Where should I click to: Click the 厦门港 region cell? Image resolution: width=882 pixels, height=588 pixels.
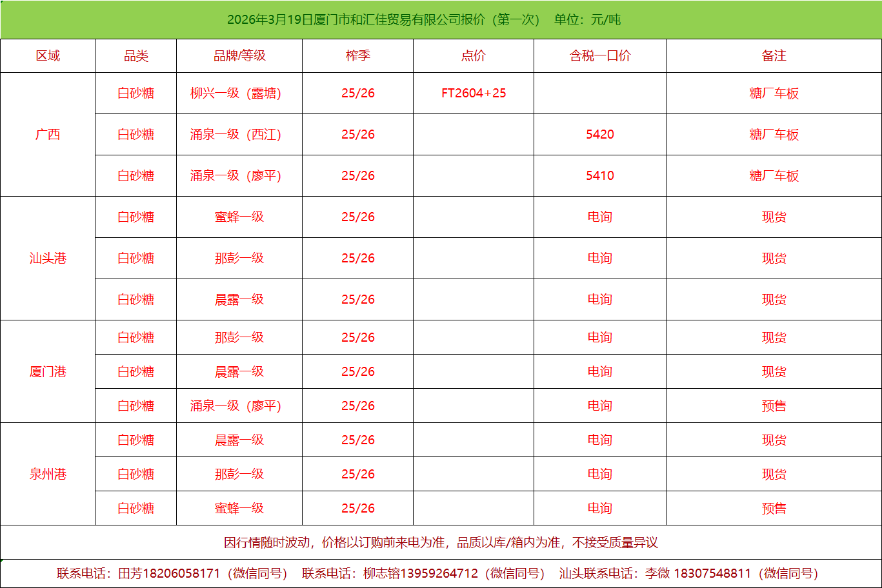(48, 372)
